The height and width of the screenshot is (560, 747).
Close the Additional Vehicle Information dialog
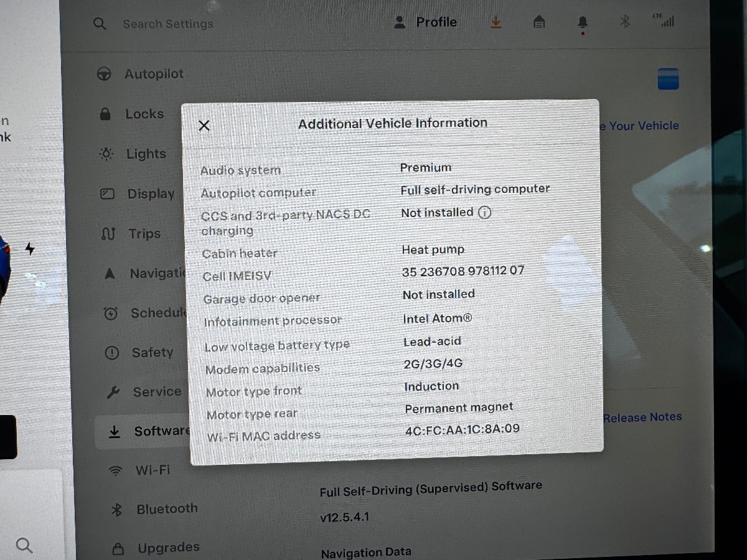click(x=204, y=126)
